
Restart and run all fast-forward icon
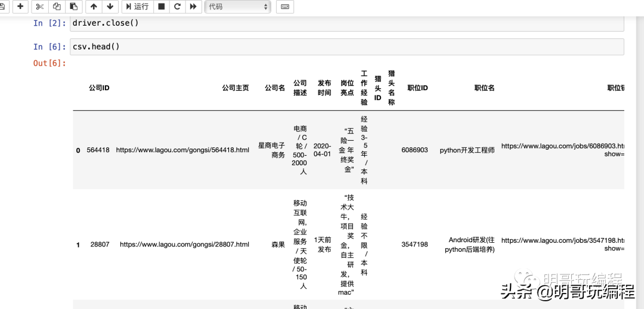193,7
